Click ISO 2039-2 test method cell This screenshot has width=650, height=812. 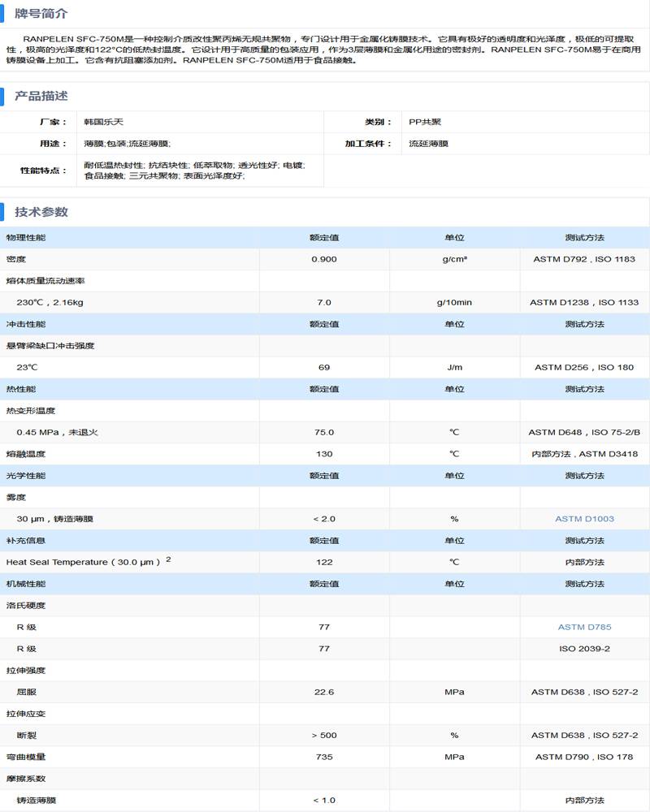(584, 649)
